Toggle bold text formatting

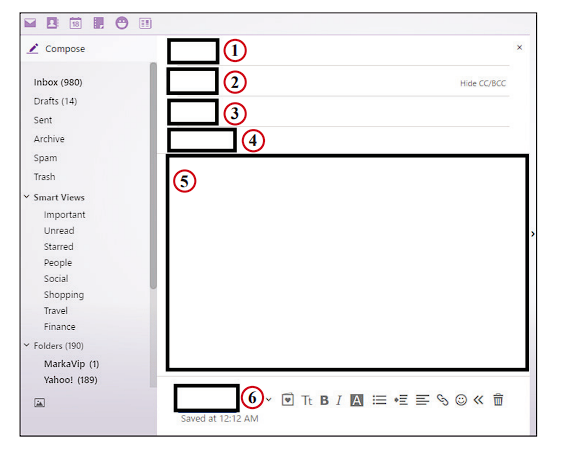[x=324, y=400]
